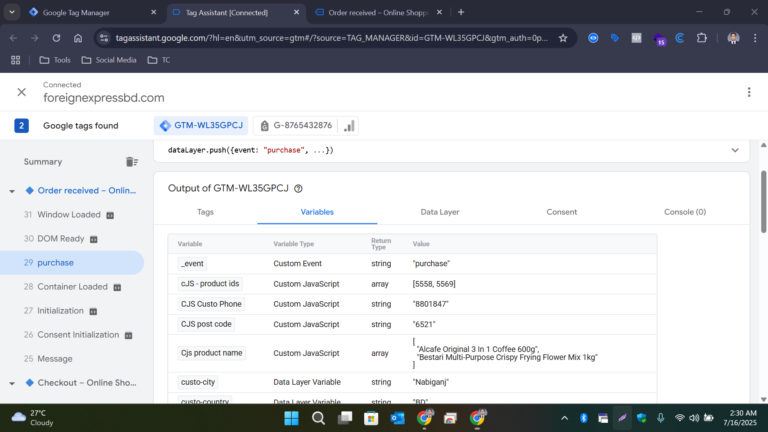Open the Consent tab

pos(561,212)
